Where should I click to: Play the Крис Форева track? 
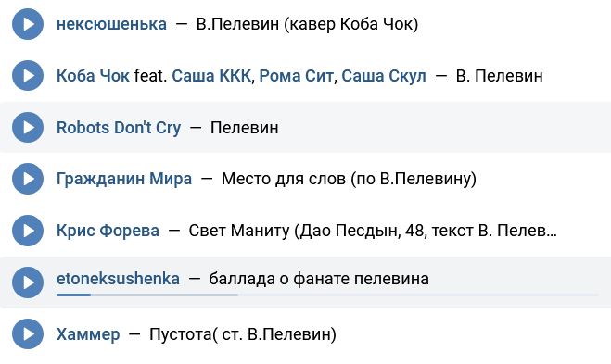(28, 231)
